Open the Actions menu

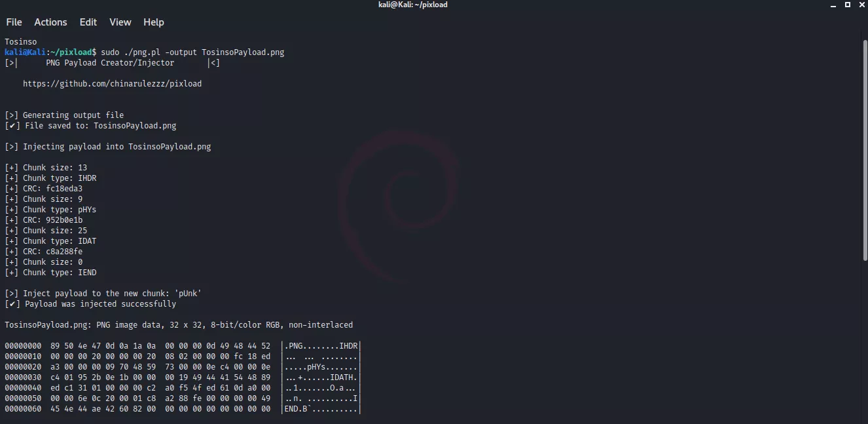click(50, 22)
